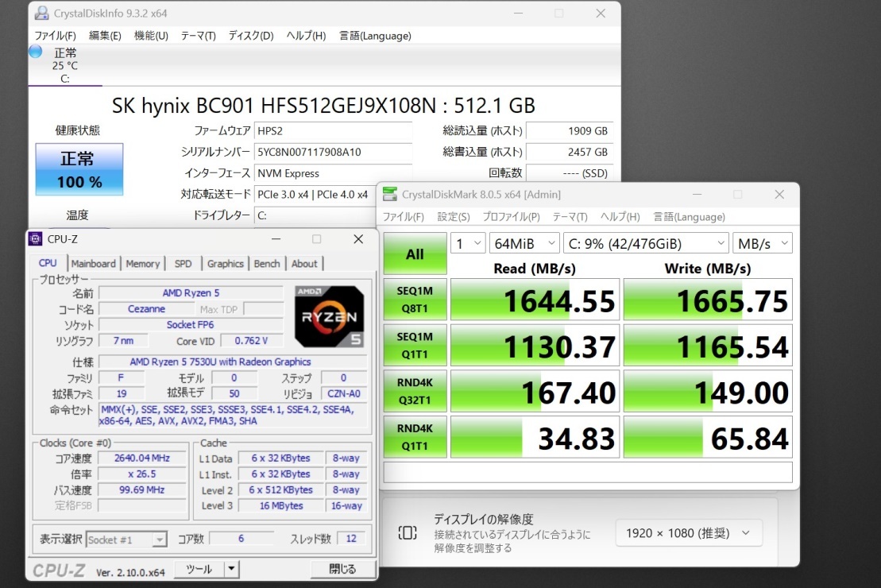Click AMD Ryzen 5 7530U specification text
This screenshot has width=881, height=588.
click(x=220, y=362)
